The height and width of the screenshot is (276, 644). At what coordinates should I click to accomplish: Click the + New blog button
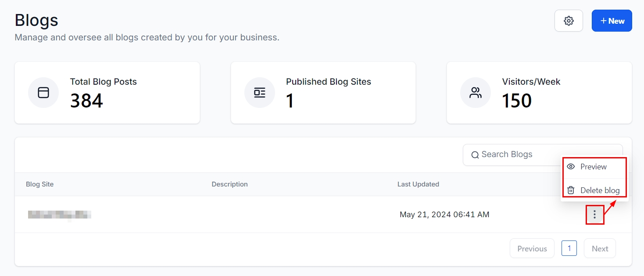[x=612, y=21]
